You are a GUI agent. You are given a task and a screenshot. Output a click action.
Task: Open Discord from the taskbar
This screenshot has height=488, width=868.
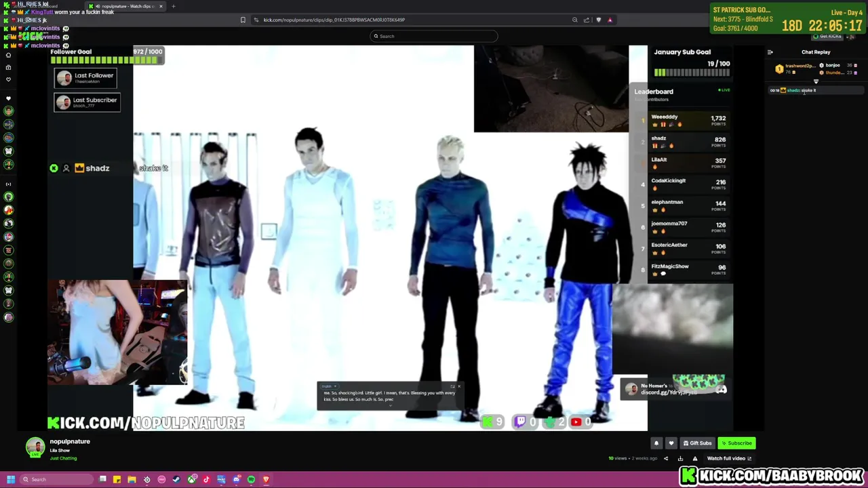click(236, 479)
